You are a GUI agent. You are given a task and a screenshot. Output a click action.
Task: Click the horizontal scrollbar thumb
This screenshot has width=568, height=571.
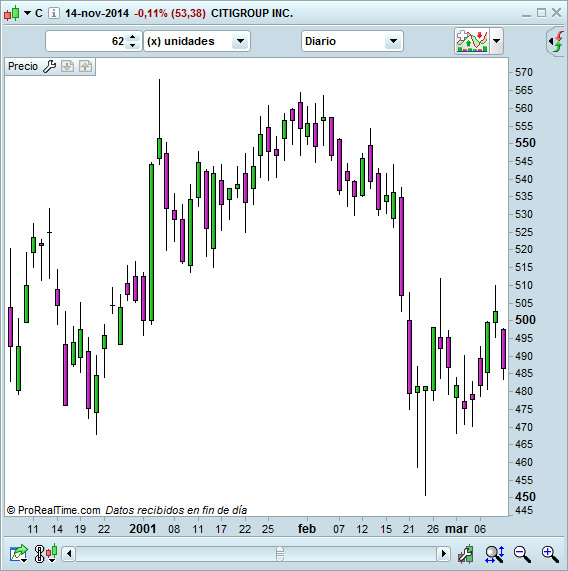(280, 554)
